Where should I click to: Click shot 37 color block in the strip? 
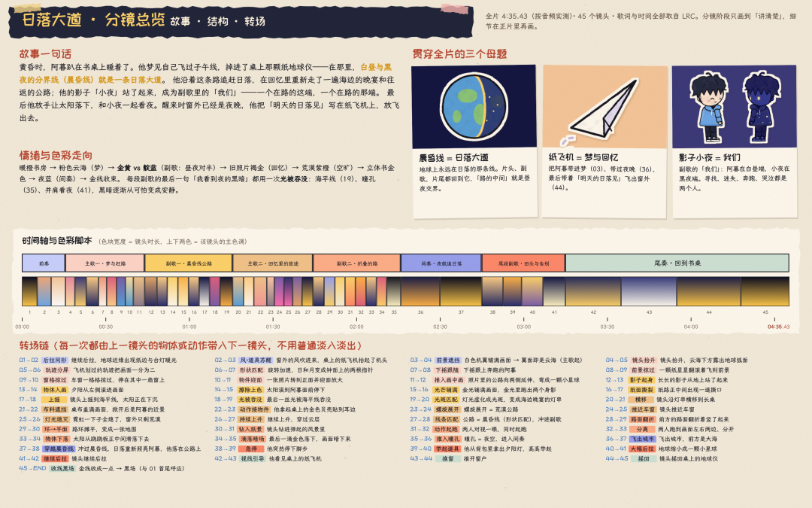(x=461, y=291)
